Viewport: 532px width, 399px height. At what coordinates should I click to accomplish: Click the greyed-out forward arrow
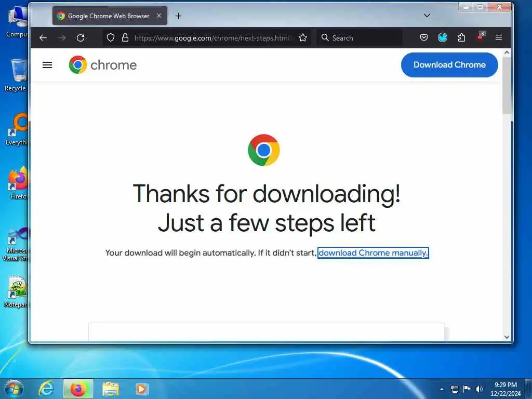point(62,37)
